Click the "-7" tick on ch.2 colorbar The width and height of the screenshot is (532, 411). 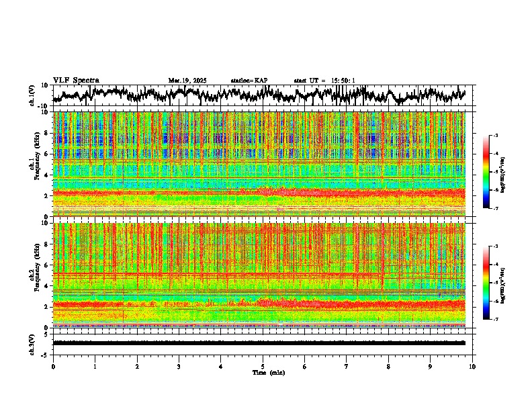click(x=495, y=319)
